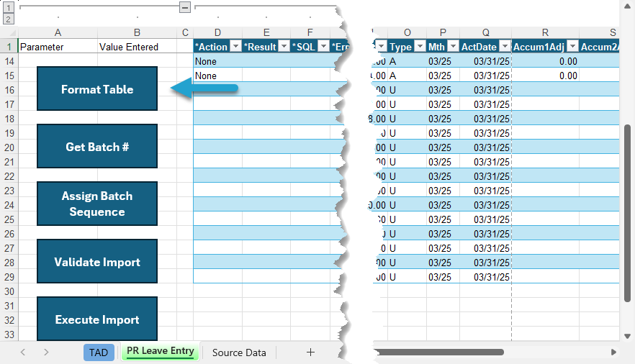Click Type cell U in row 16
Screen dimensions: 635x364
coord(407,90)
